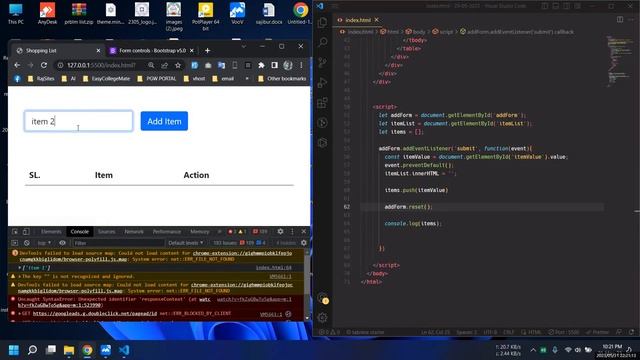
Task: Open Explorer in VS Code activity bar
Action: (322, 23)
